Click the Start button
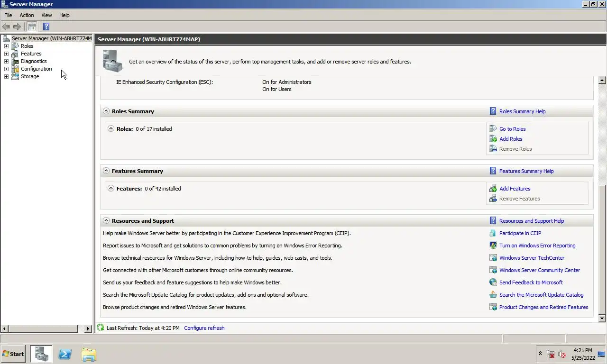 [x=13, y=354]
